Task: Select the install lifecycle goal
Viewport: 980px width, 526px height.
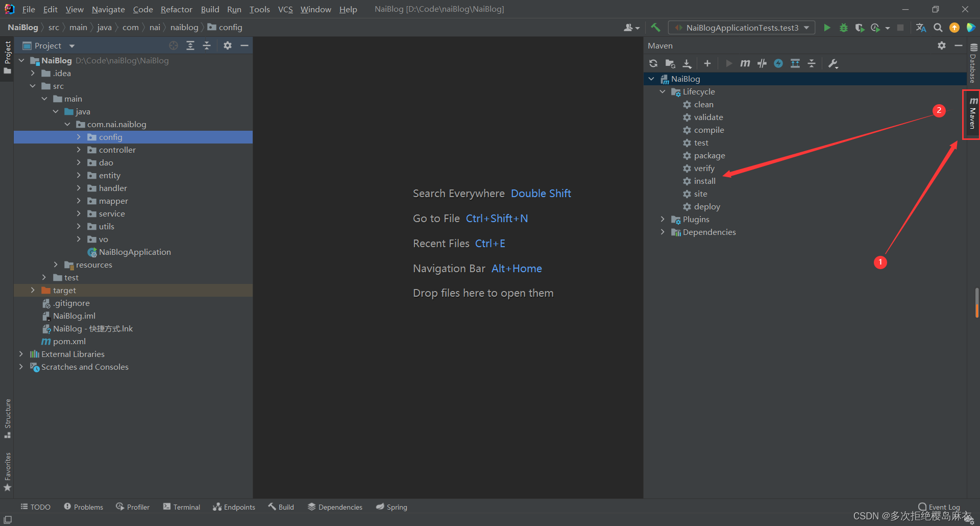Action: pyautogui.click(x=705, y=181)
